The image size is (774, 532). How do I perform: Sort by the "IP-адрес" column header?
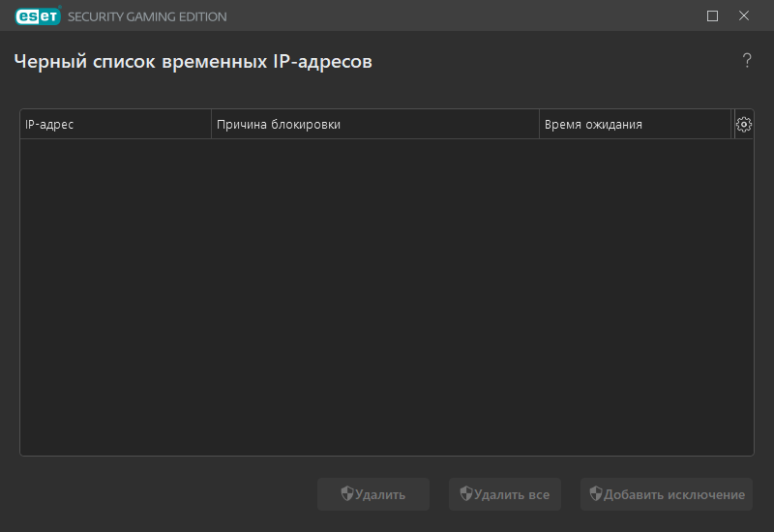[115, 125]
